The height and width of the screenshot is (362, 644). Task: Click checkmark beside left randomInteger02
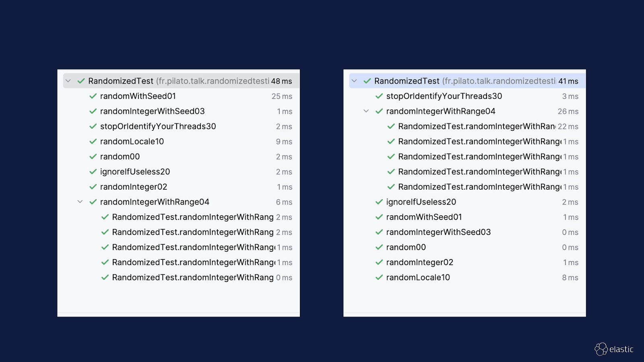pos(93,187)
